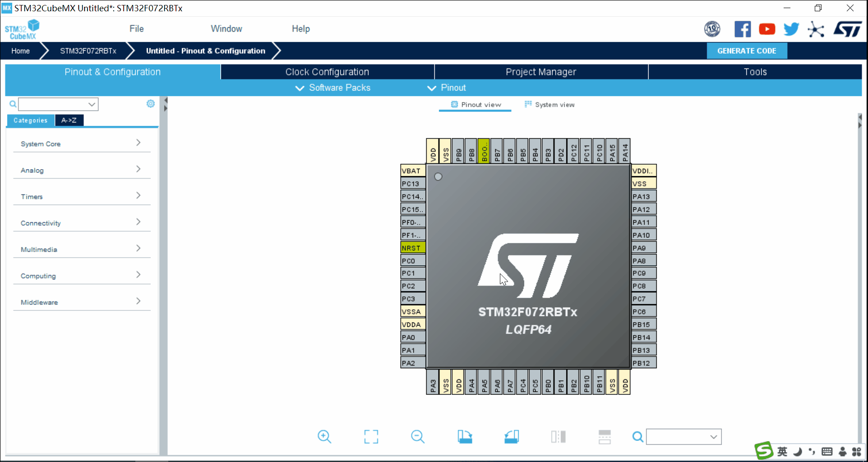Click the ST logo in header
The height and width of the screenshot is (462, 868).
click(848, 29)
